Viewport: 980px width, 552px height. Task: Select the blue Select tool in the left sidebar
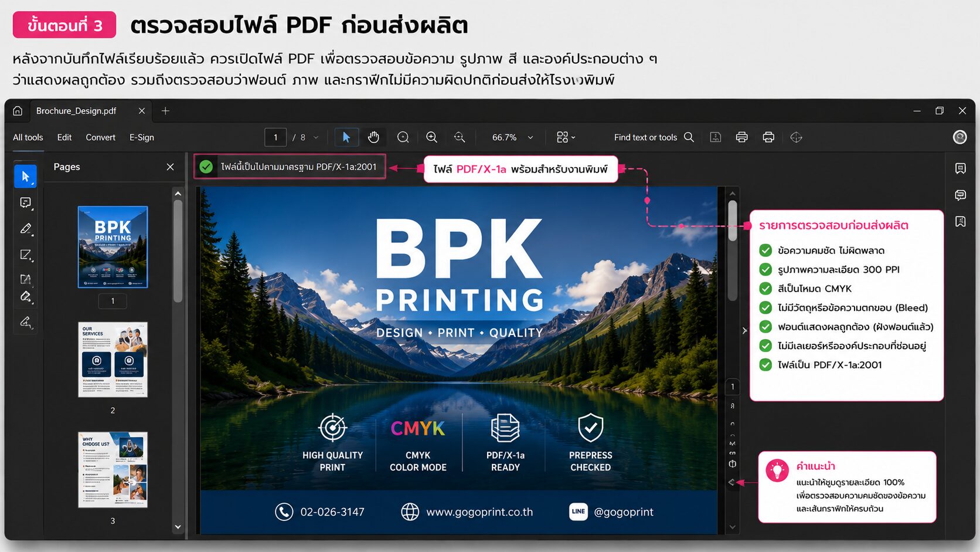coord(25,177)
